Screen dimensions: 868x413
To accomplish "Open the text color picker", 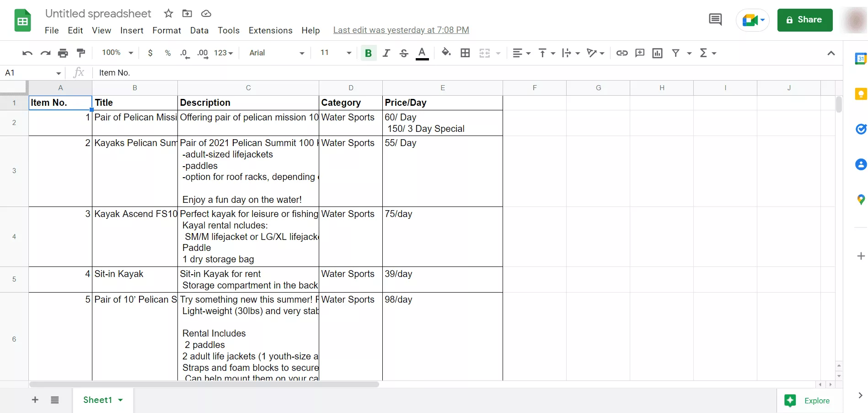I will click(x=422, y=53).
